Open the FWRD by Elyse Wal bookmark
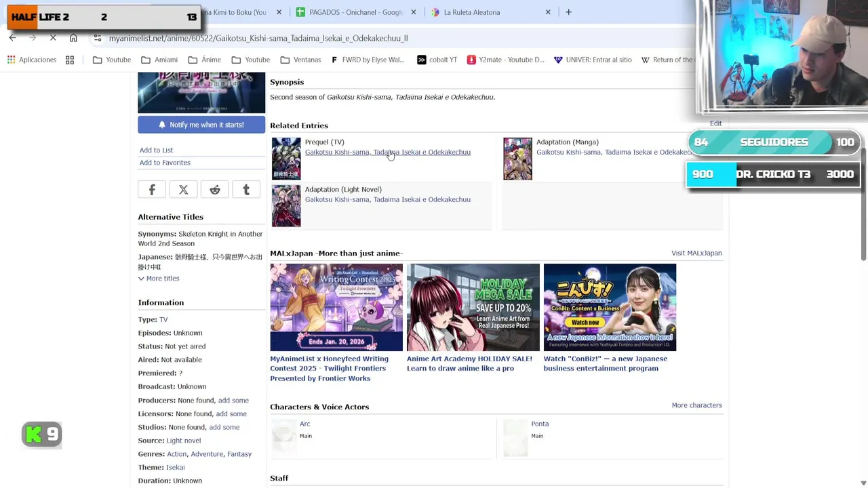 click(368, 60)
